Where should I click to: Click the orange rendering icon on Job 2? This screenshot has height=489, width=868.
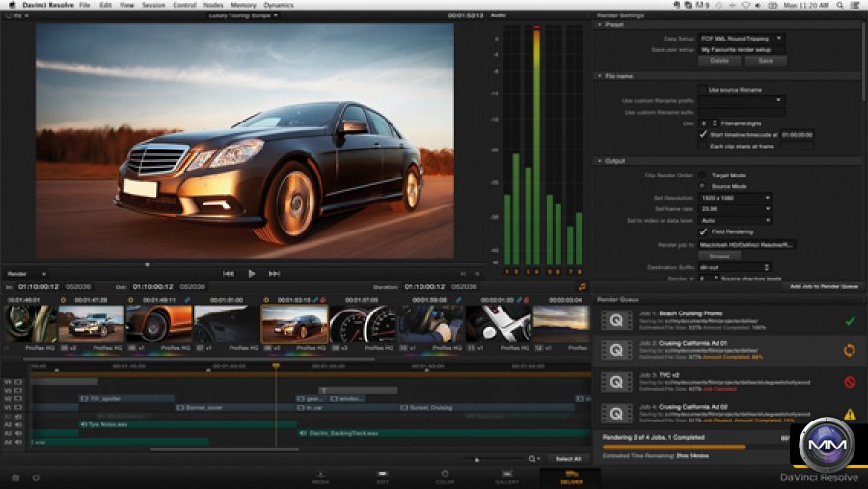click(850, 351)
